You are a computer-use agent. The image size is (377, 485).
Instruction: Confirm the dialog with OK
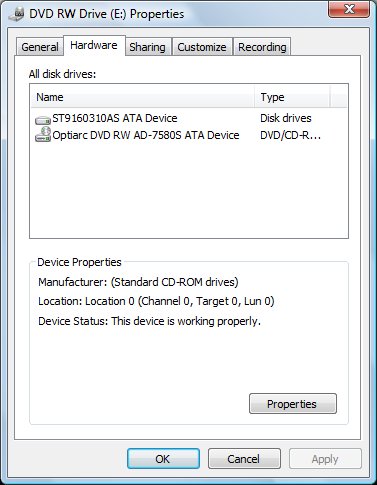pos(163,459)
